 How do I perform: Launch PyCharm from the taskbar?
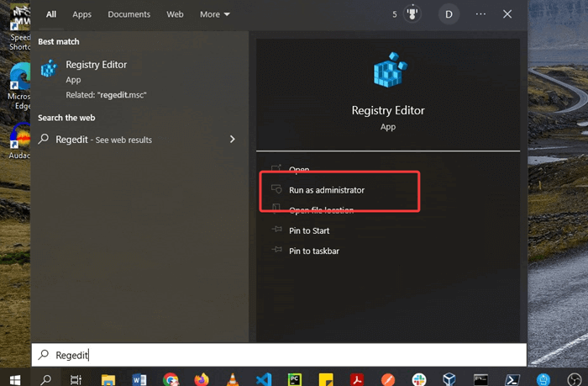click(294, 379)
